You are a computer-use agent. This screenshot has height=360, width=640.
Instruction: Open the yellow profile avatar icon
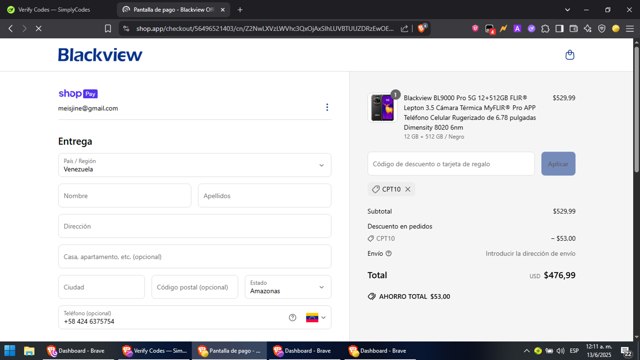616,29
